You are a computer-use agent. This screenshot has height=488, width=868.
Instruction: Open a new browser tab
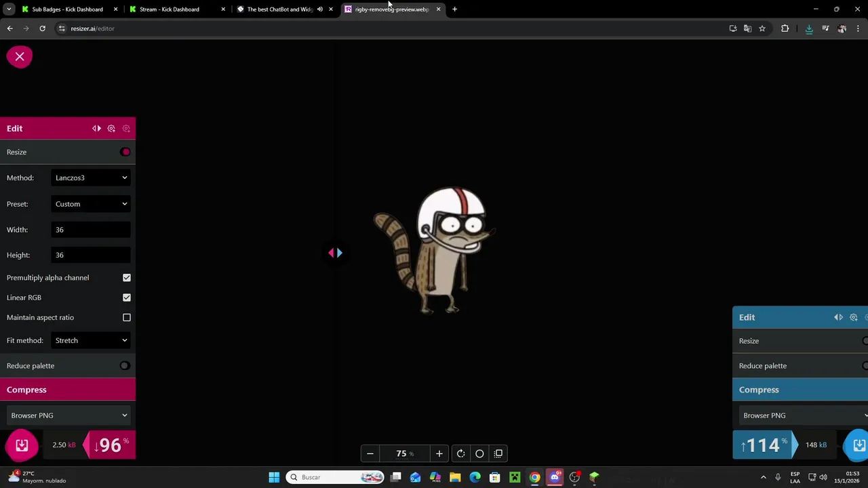click(x=454, y=9)
